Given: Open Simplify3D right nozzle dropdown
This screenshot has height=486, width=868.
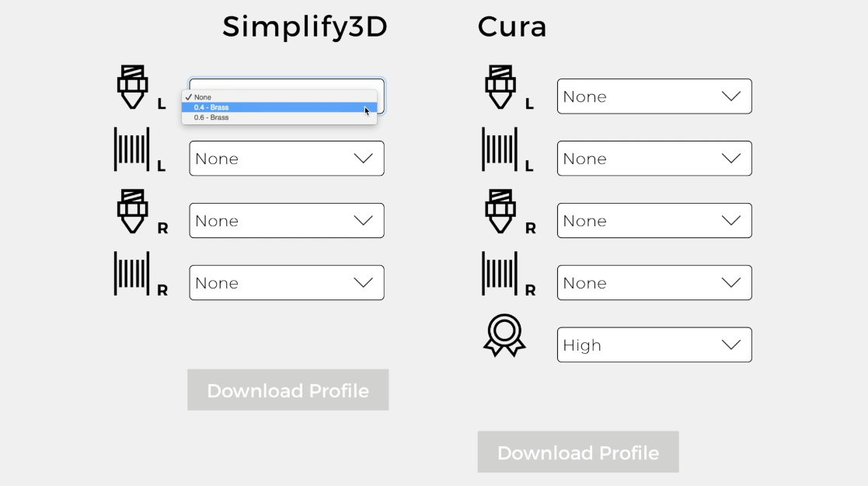Looking at the screenshot, I should tap(287, 221).
